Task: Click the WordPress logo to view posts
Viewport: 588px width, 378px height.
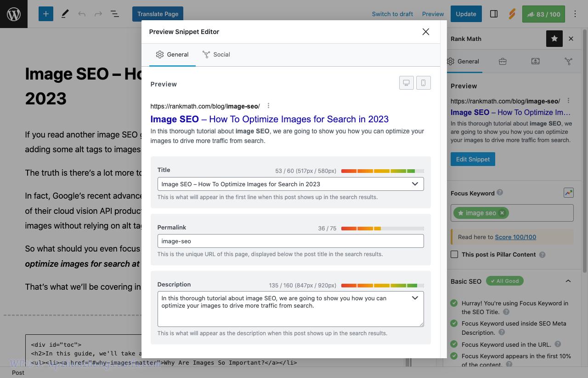Action: click(14, 14)
